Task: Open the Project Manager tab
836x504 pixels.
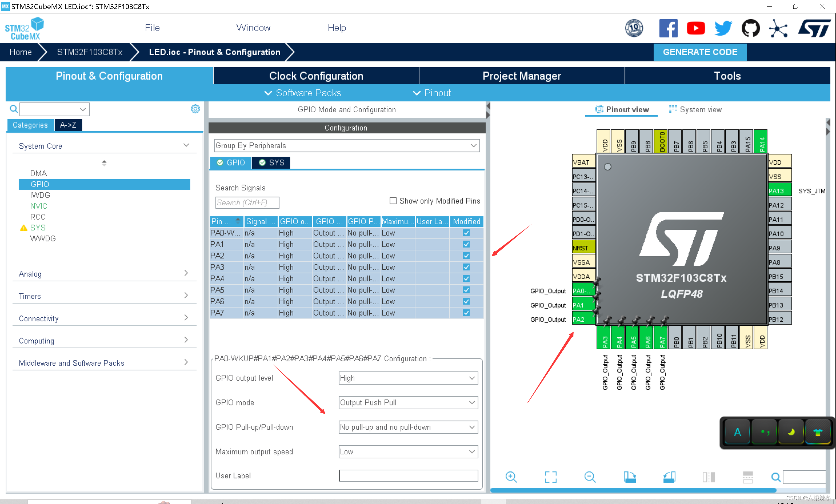Action: (522, 76)
